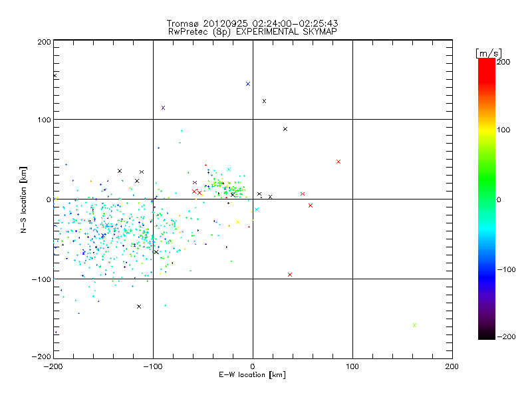Click the colorbar scale label '200'
This screenshot has width=532, height=399.
tap(503, 62)
